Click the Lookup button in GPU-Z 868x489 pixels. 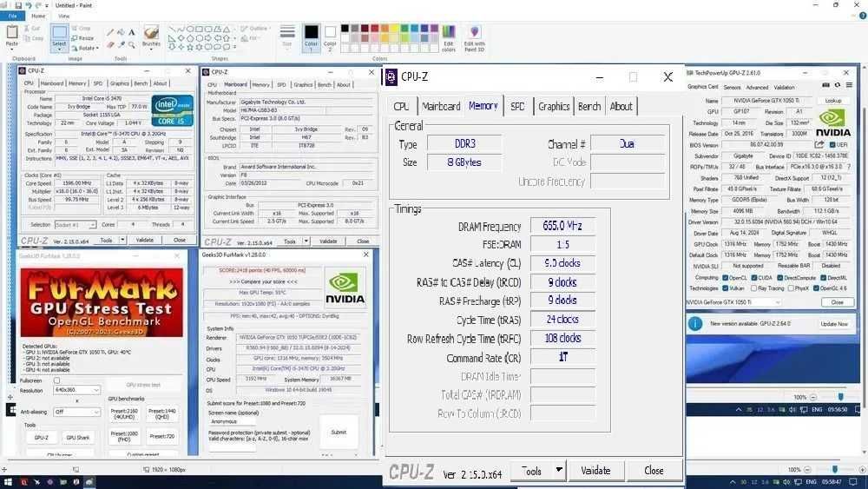coord(833,101)
